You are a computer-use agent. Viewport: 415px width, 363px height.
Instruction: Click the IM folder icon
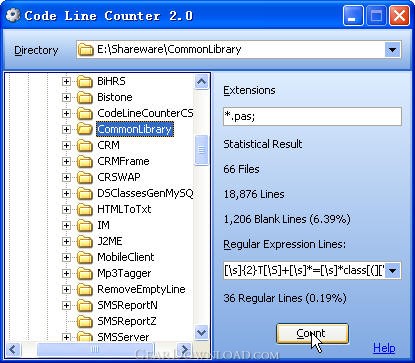[x=85, y=225]
